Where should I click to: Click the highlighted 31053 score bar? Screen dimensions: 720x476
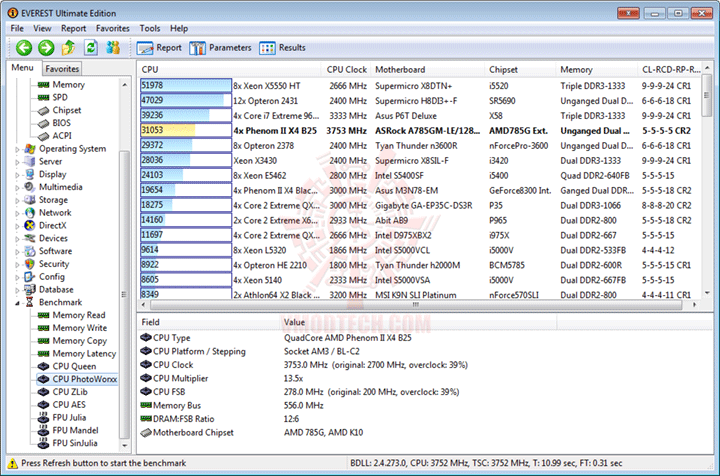tap(186, 130)
